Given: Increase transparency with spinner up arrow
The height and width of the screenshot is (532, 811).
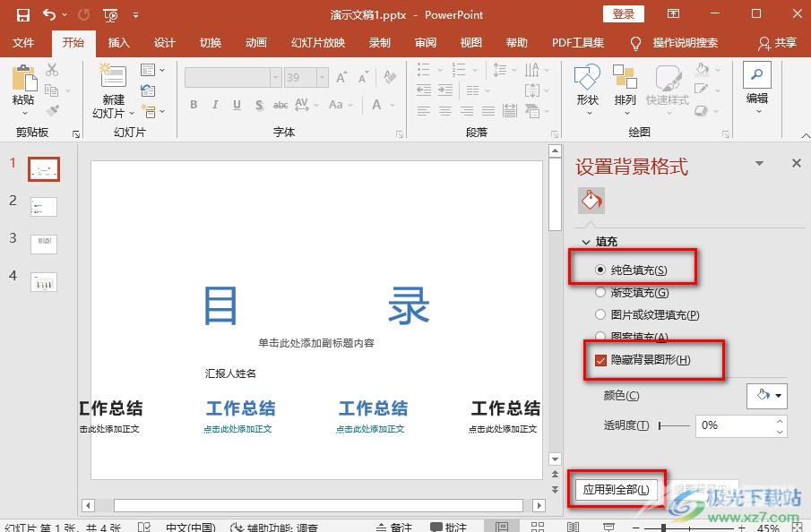Looking at the screenshot, I should point(780,421).
